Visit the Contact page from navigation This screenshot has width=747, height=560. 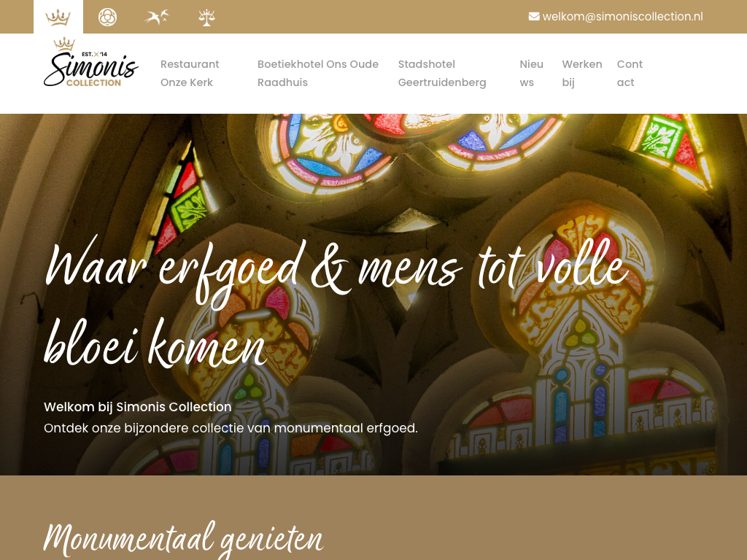tap(630, 74)
